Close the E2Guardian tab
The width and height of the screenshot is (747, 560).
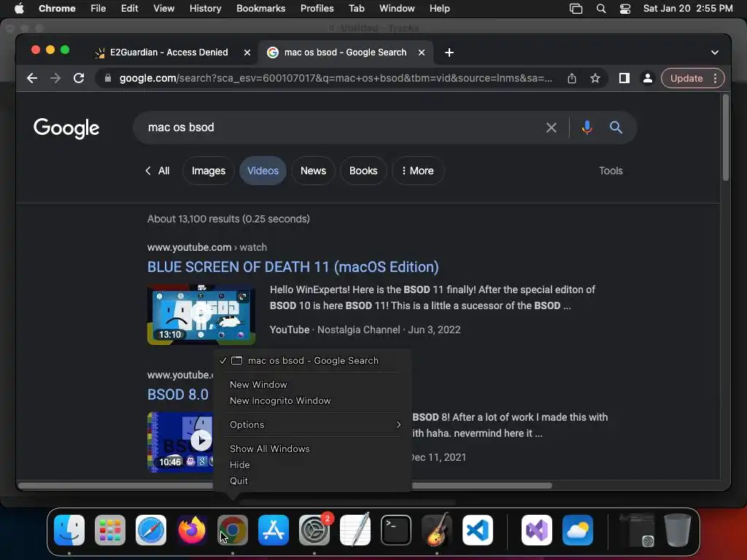coord(247,52)
